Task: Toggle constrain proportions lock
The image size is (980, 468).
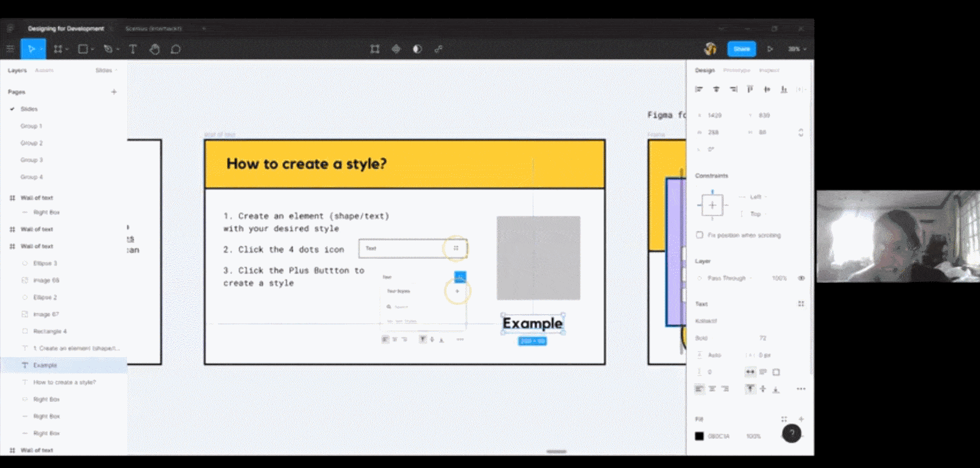Action: 801,132
